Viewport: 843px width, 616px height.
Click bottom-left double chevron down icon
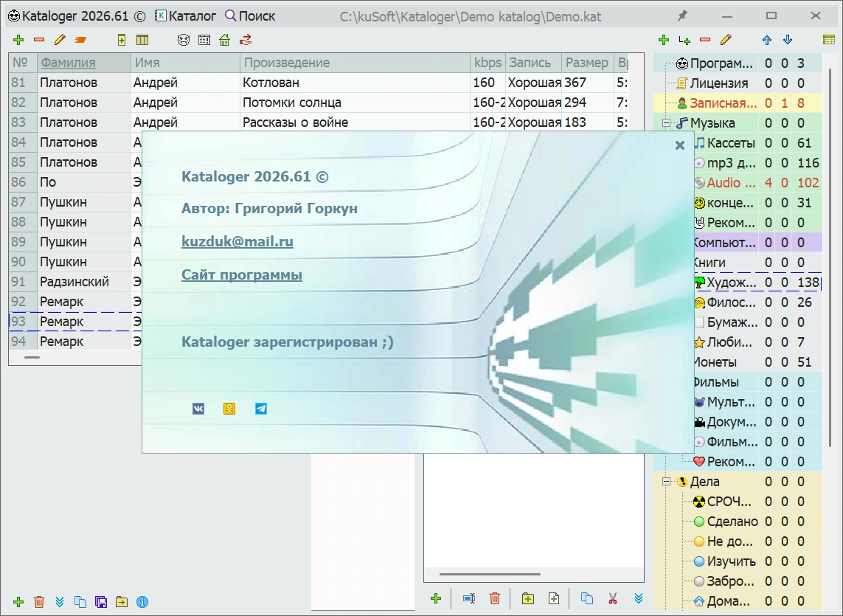pyautogui.click(x=60, y=601)
